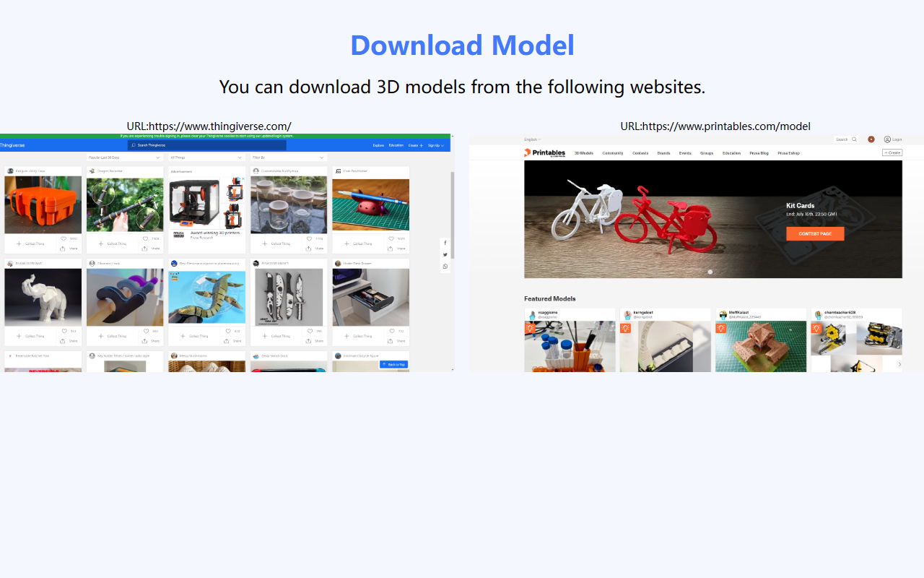This screenshot has width=924, height=578.
Task: Open the 3D Models menu on Printables
Action: [x=583, y=153]
